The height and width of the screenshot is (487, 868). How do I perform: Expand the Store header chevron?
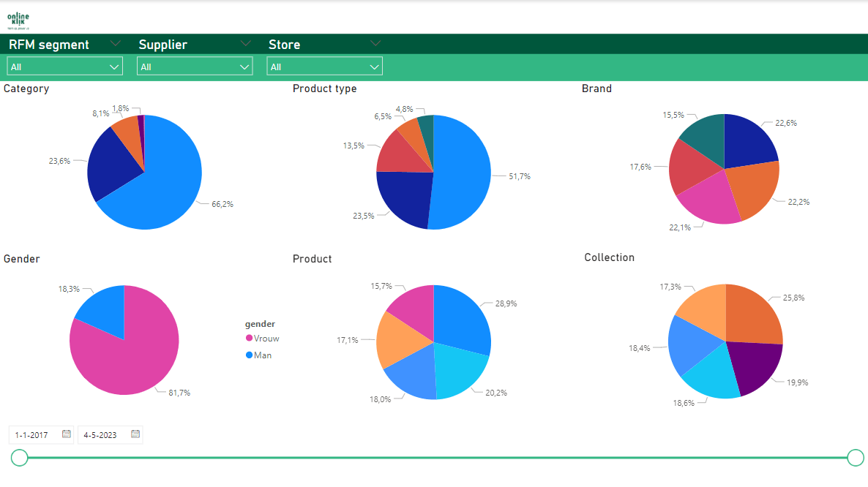(x=375, y=44)
